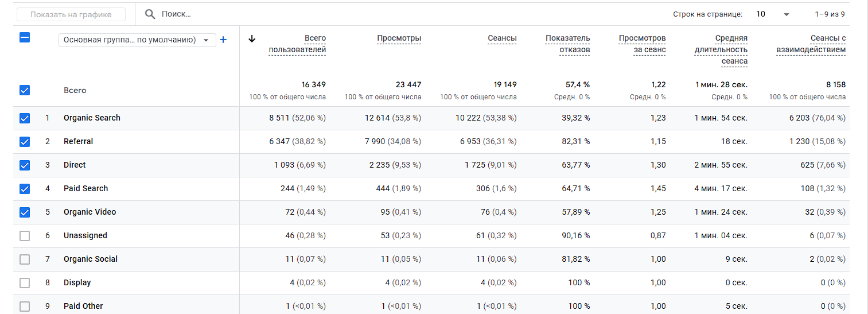868x314 pixels.
Task: Check the Paid Other row checkbox
Action: (25, 307)
